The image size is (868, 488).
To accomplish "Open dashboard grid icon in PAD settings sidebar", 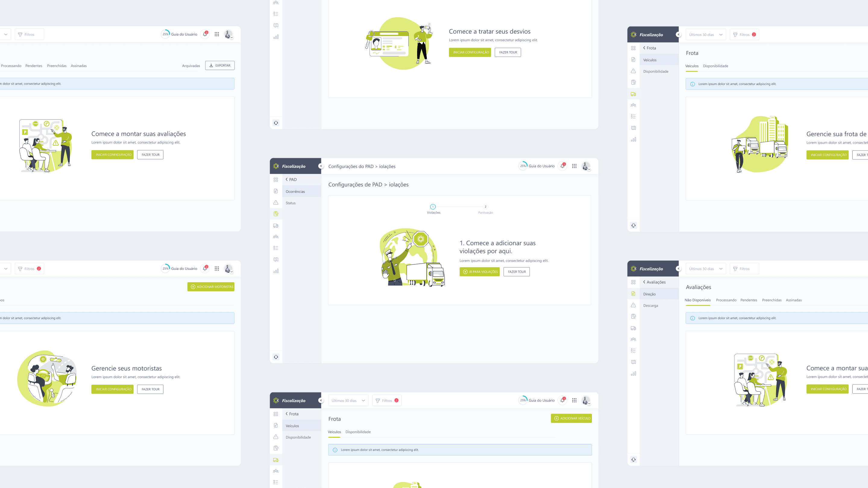I will (x=276, y=180).
